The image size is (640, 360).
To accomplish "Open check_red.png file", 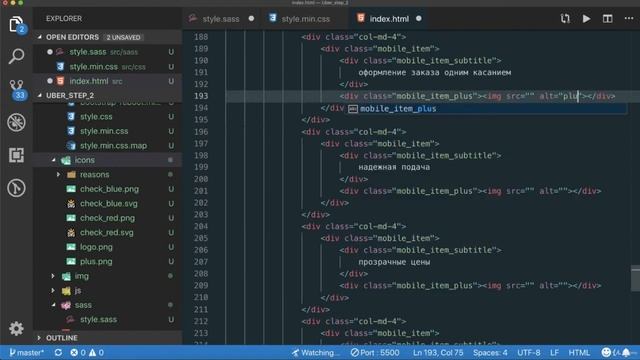I will (108, 218).
